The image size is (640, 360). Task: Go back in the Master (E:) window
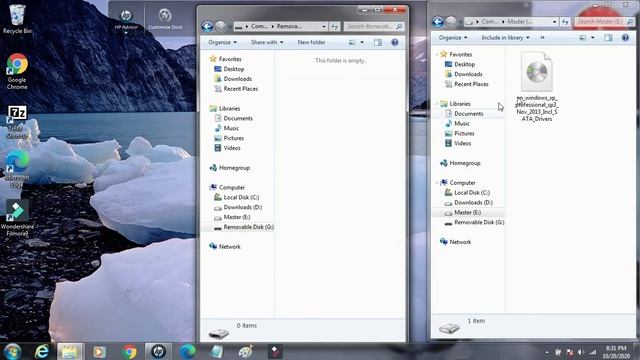pyautogui.click(x=438, y=22)
